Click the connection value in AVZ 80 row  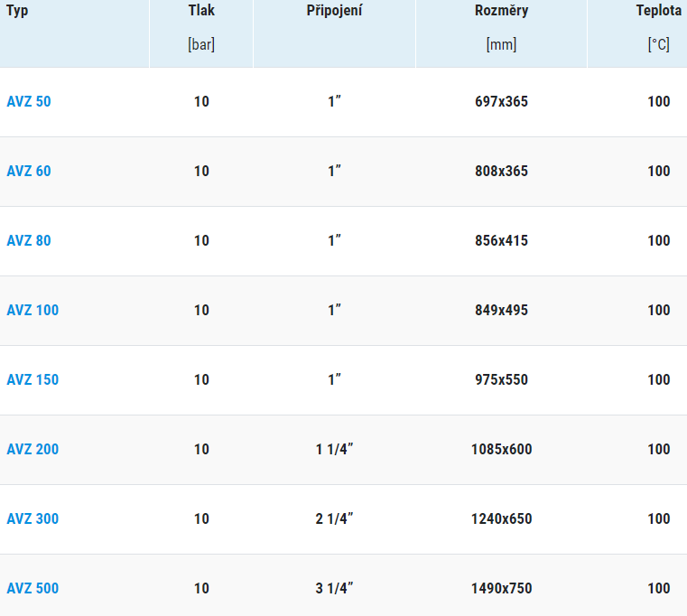(x=334, y=240)
